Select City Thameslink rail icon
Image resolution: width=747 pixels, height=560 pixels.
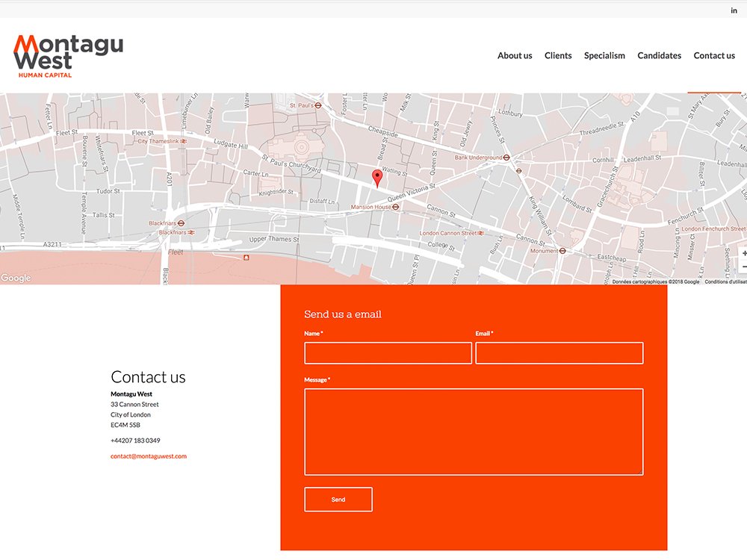tap(184, 141)
